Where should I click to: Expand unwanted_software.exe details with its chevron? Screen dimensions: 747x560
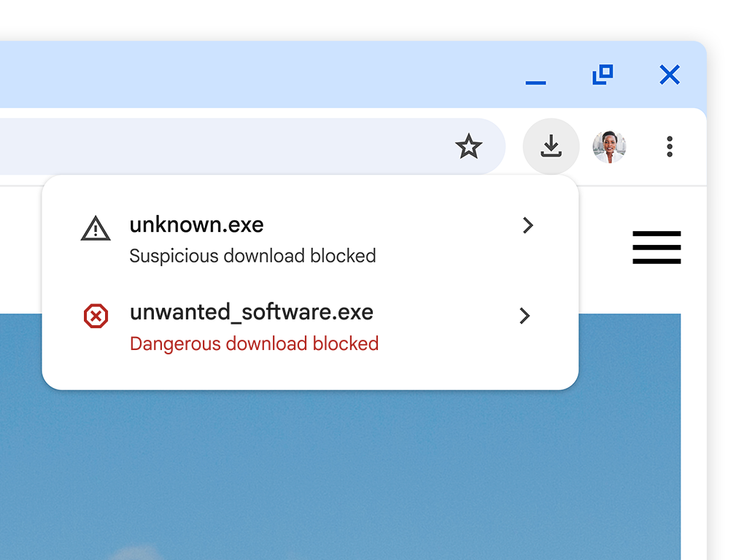525,316
